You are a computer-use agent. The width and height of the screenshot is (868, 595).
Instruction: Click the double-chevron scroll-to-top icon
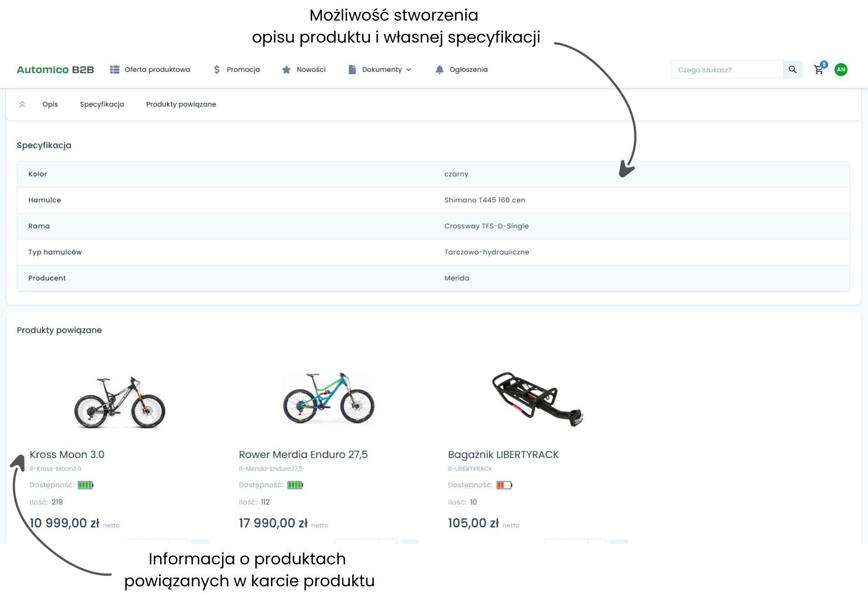(22, 104)
